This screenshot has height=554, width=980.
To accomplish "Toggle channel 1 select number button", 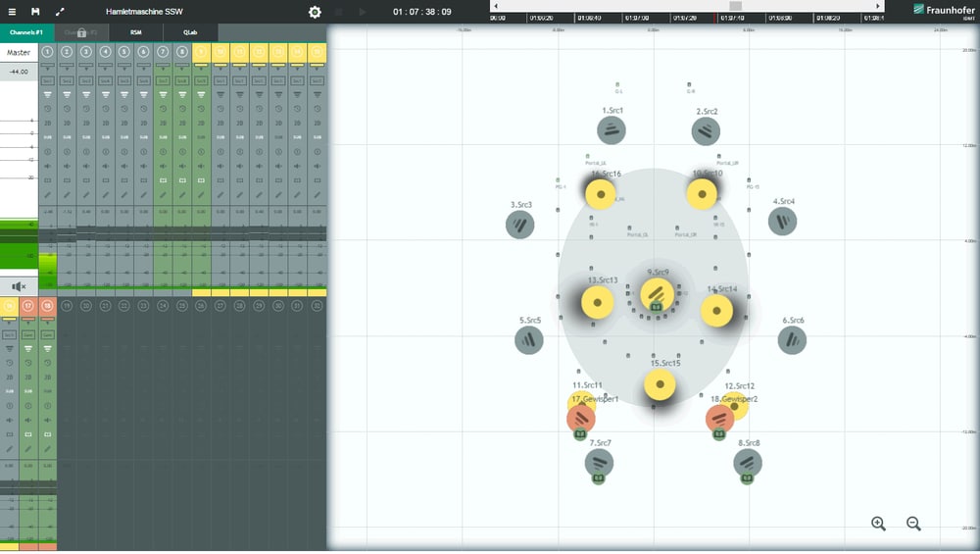I will coord(47,52).
